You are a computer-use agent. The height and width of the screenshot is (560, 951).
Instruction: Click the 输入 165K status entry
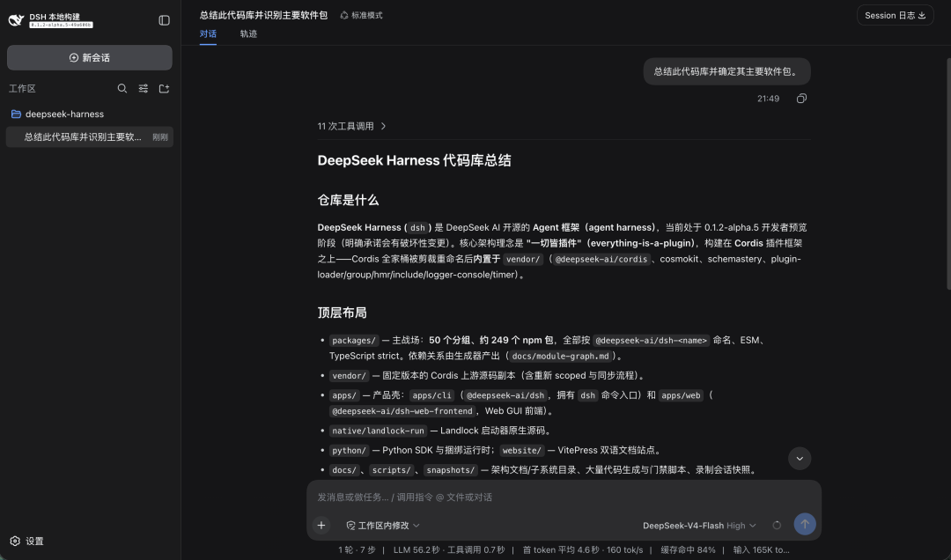tap(761, 550)
